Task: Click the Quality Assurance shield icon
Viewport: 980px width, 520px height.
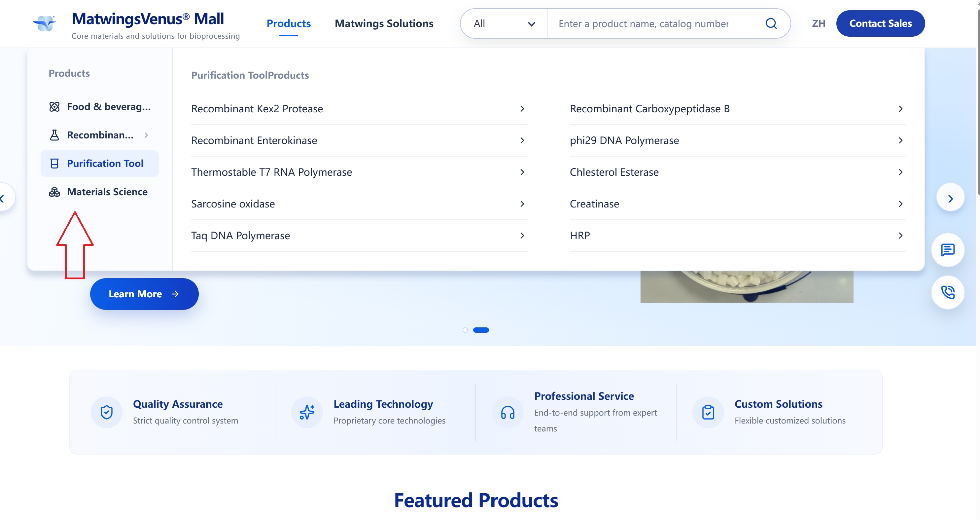Action: [x=107, y=412]
